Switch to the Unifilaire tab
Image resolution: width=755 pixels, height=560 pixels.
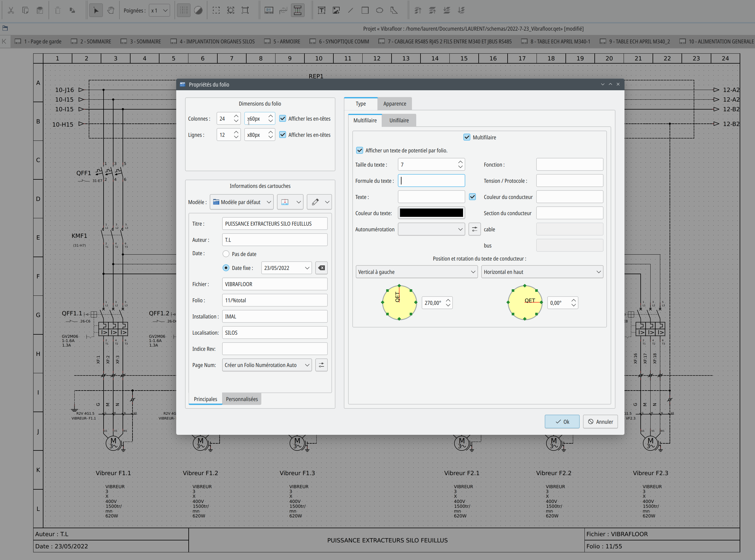click(x=399, y=120)
